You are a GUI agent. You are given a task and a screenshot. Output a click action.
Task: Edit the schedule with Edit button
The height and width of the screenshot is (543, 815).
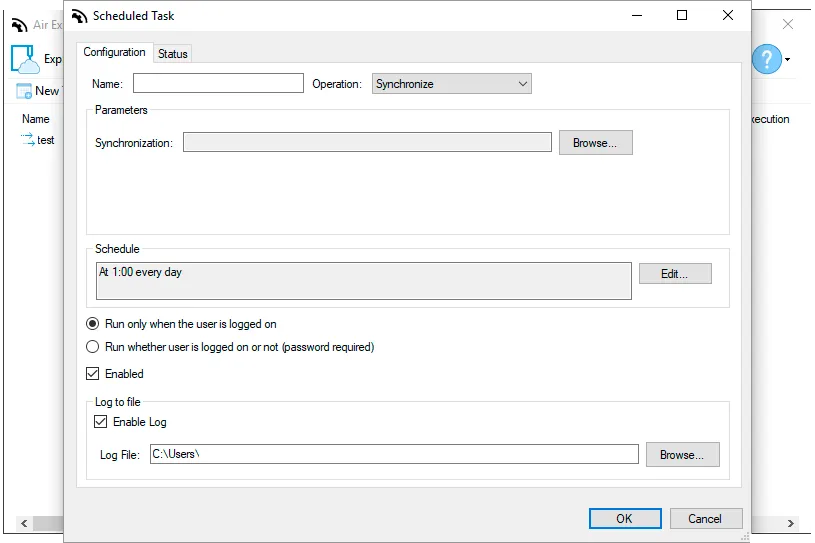click(675, 274)
